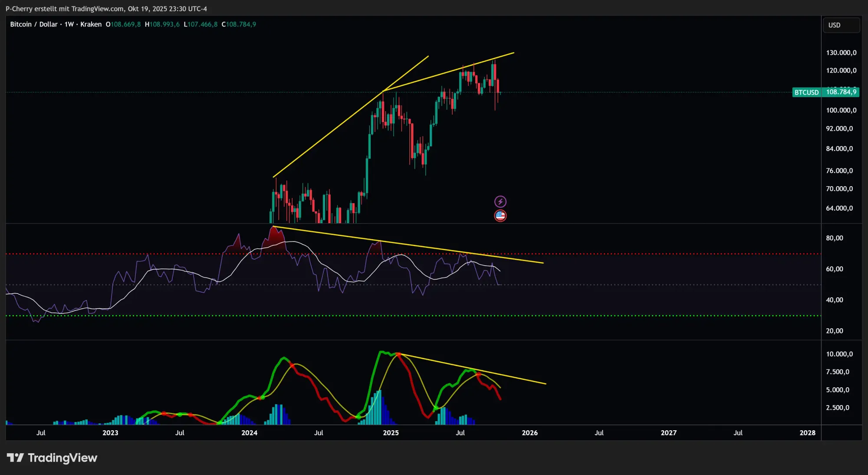Click the 10.000,0 MACD scale label
The height and width of the screenshot is (475, 868).
tap(839, 354)
